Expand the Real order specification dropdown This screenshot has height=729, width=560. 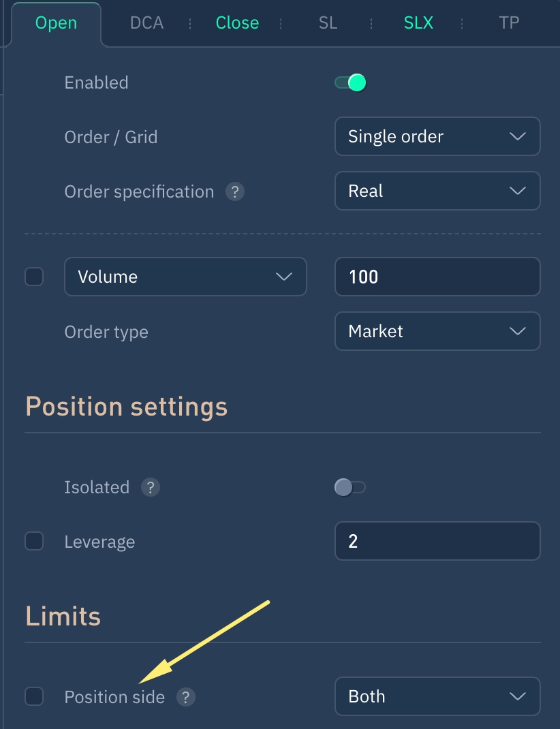click(437, 191)
